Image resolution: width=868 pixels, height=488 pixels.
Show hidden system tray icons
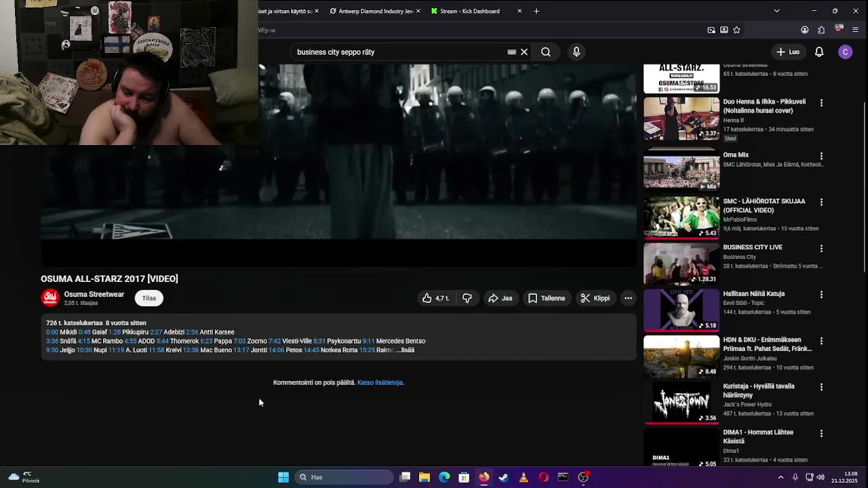coord(781,477)
